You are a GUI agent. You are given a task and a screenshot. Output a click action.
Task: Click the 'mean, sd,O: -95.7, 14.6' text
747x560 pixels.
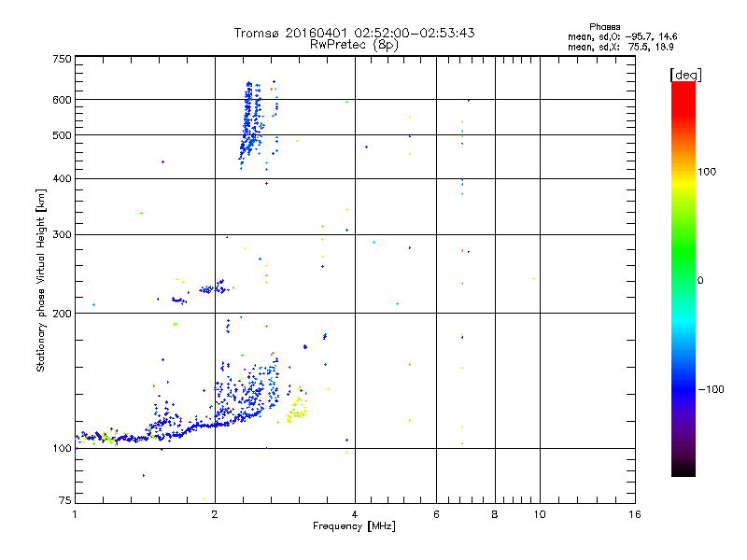point(622,36)
